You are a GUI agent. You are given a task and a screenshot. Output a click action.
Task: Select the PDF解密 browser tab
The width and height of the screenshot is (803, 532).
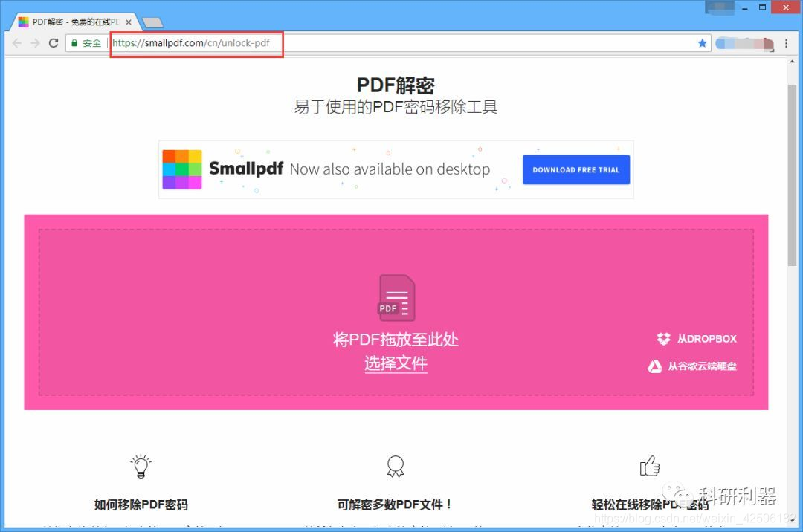tap(75, 22)
